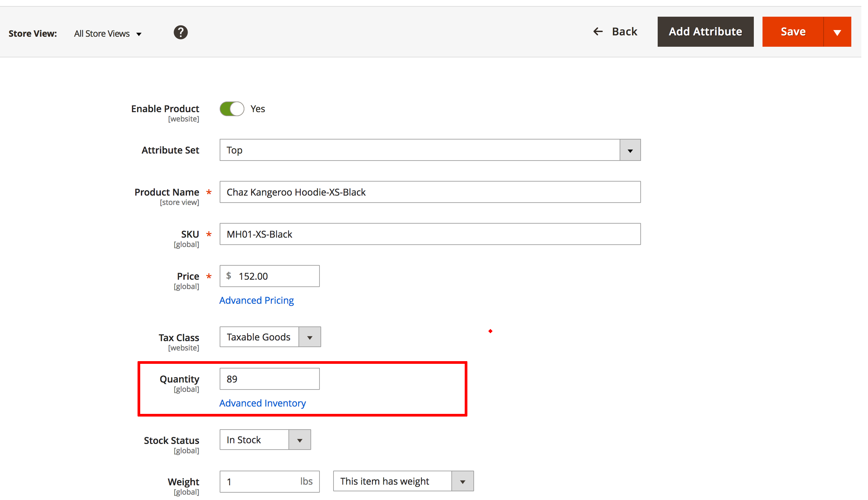This screenshot has height=500, width=868.
Task: Click the Weight input field
Action: [x=261, y=481]
